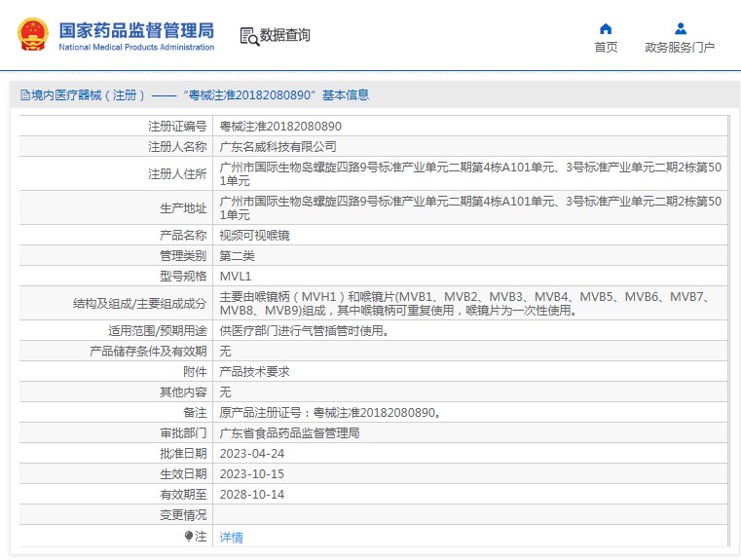The image size is (741, 560).
Task: Open 政务服务门户 portal link
Action: 680,48
